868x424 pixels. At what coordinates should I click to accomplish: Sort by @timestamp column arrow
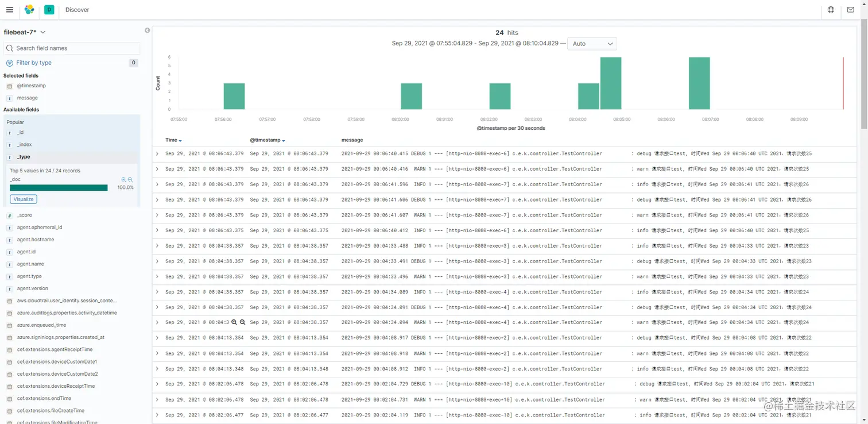[x=284, y=141]
